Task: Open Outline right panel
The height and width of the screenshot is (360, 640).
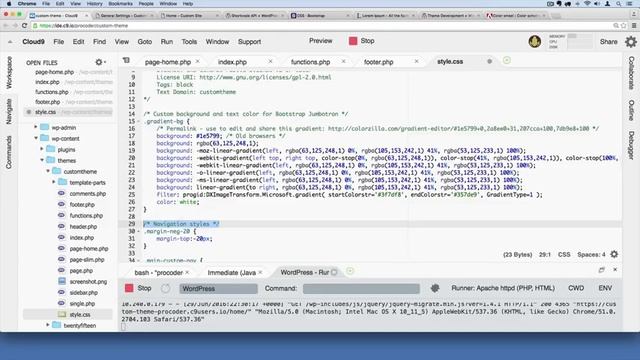Action: point(631,110)
